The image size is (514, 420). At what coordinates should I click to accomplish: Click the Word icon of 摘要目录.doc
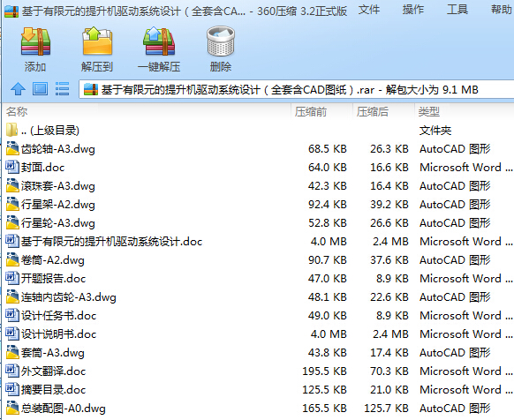12,389
